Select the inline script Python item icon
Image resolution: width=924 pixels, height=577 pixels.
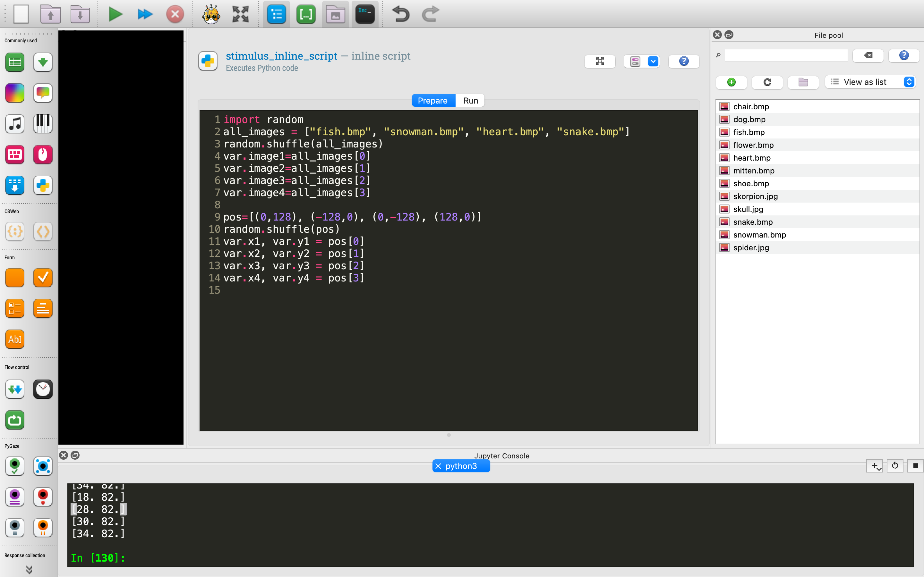(x=43, y=186)
